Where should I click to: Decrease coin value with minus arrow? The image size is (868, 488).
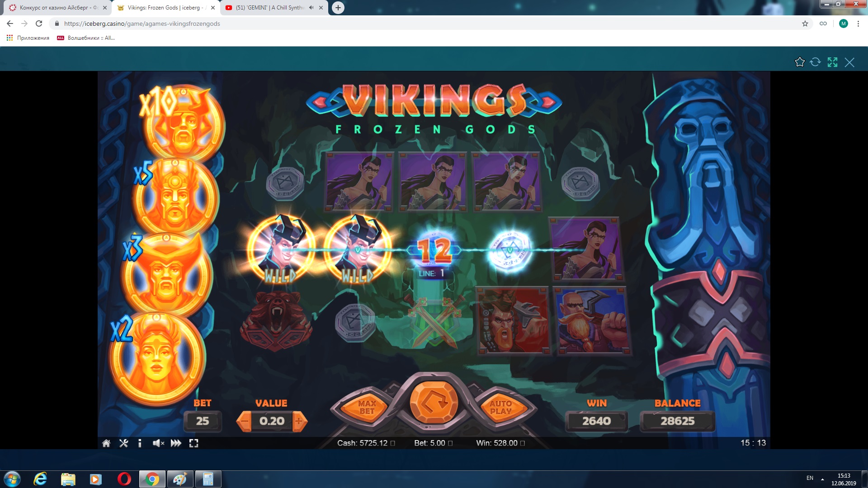click(x=245, y=421)
